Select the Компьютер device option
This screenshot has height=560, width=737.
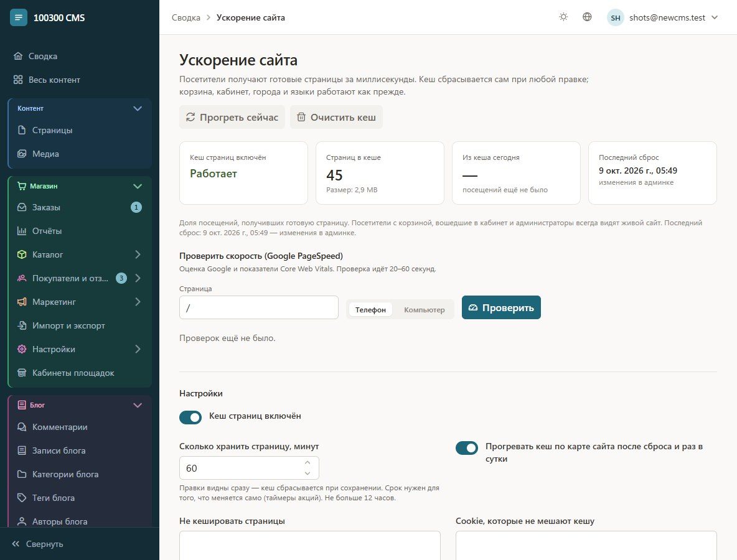pyautogui.click(x=424, y=310)
